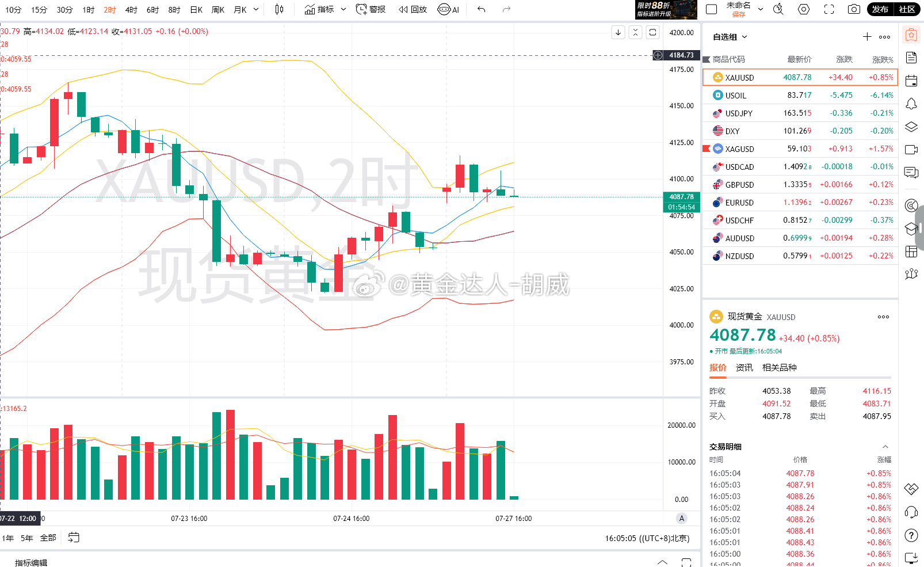Toggle the watchlist flag column header
Screen dimensions: 924x567
click(x=707, y=59)
